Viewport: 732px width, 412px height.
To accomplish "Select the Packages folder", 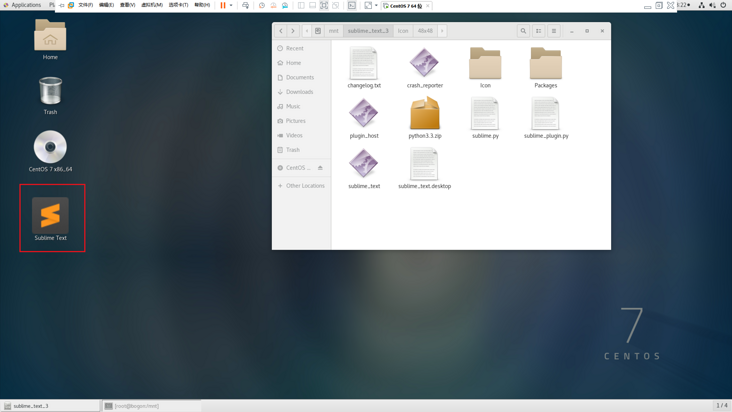I will coord(545,68).
